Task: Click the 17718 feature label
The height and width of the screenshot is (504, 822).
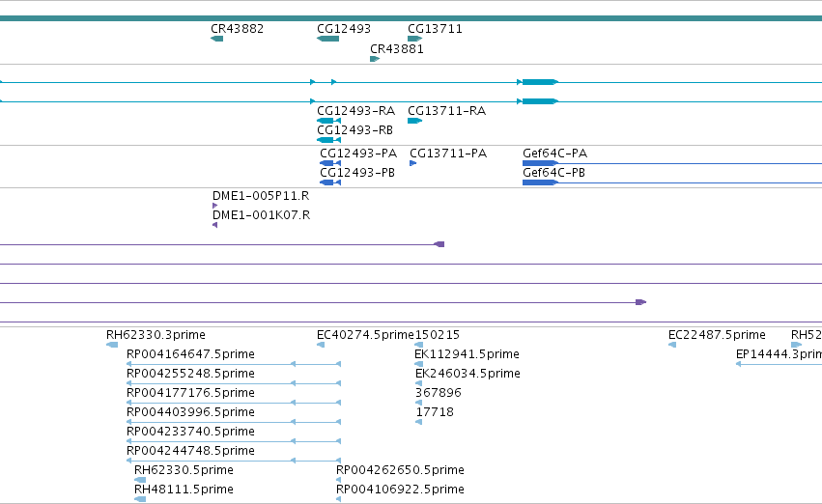Action: click(435, 411)
